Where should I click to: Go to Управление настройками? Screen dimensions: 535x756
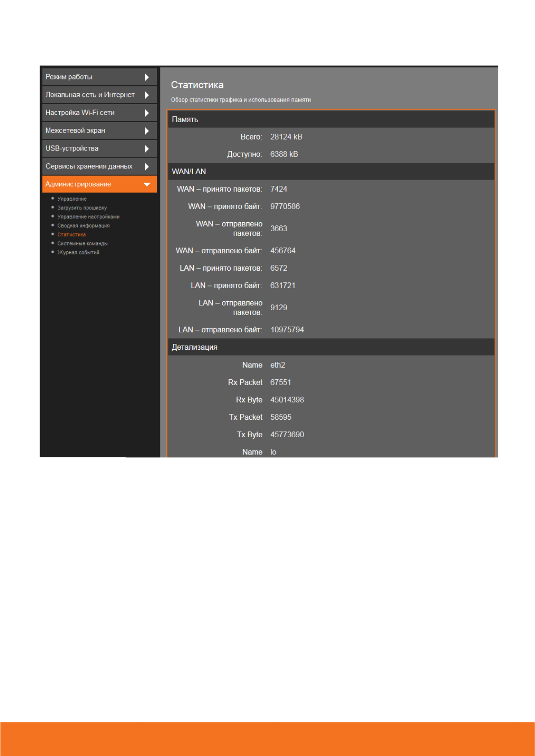(x=88, y=217)
